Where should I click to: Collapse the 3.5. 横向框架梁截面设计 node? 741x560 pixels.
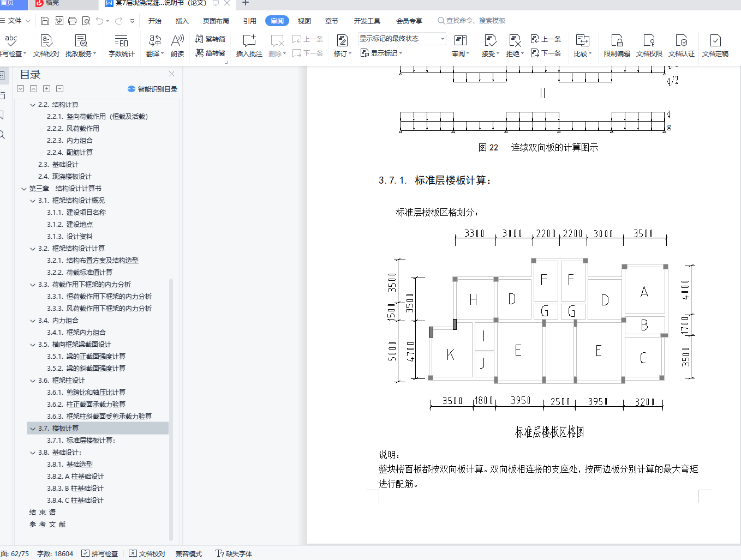tap(33, 345)
